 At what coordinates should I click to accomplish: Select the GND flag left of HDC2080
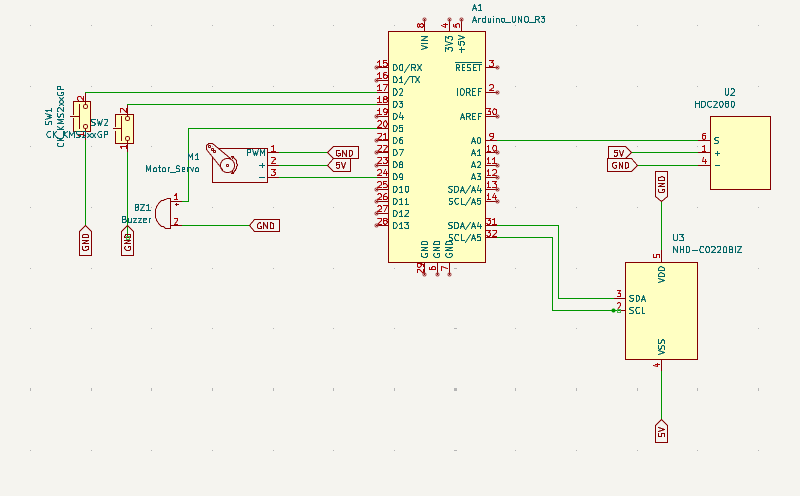point(620,165)
